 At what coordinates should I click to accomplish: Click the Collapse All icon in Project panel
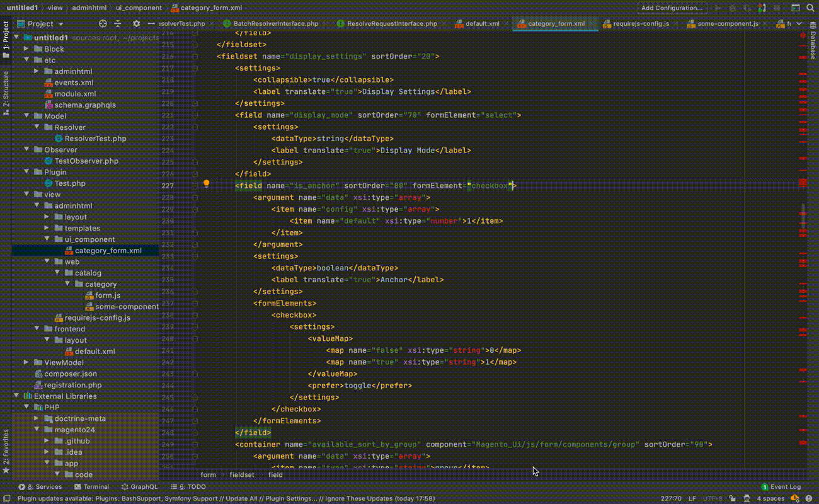[x=118, y=23]
